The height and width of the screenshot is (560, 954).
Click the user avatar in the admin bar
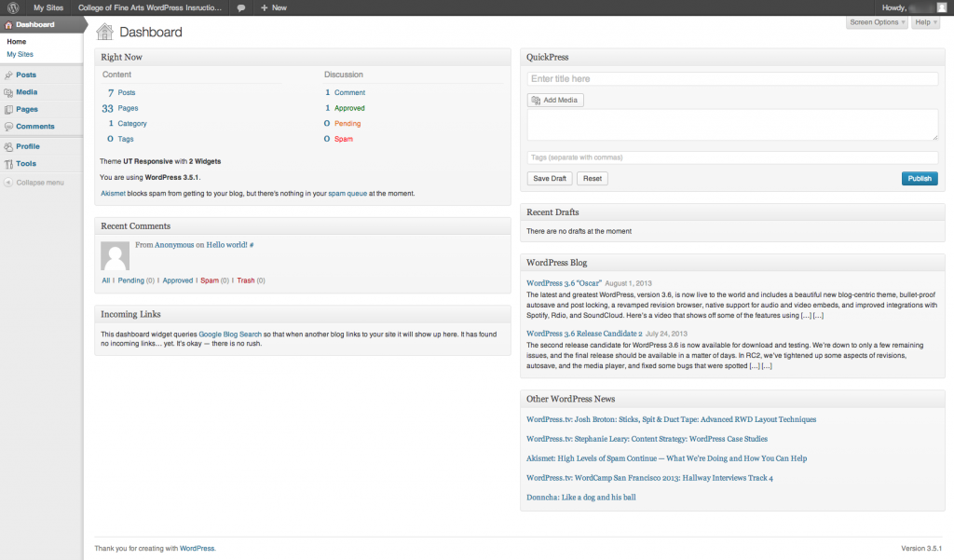click(x=942, y=7)
